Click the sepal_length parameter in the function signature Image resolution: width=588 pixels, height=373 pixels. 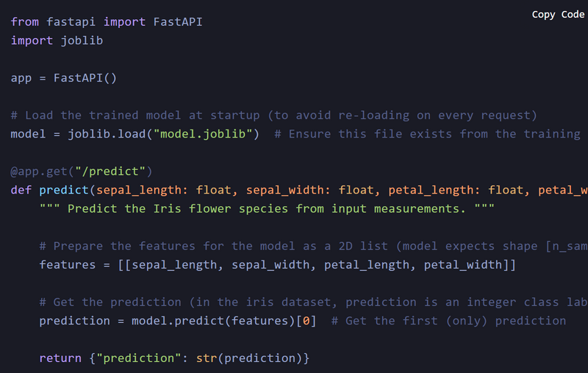pyautogui.click(x=139, y=191)
